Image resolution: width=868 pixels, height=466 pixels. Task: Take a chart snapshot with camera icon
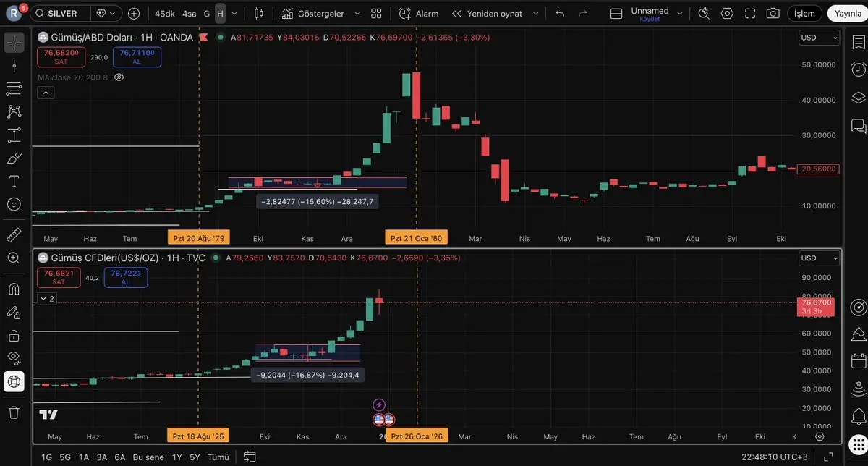[773, 14]
